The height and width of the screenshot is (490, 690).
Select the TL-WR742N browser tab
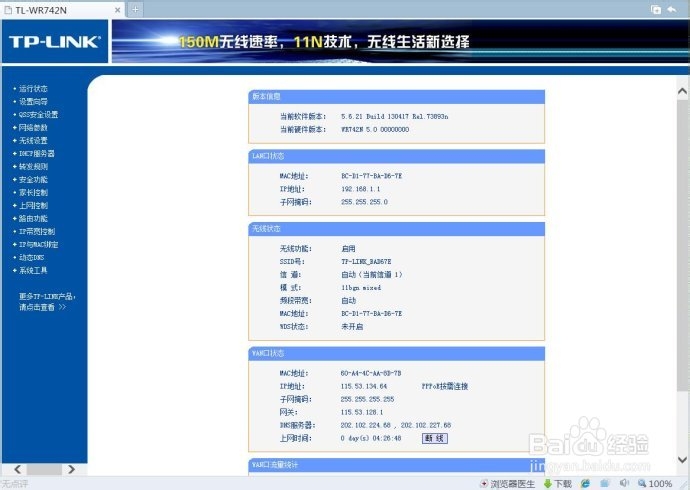tap(62, 10)
